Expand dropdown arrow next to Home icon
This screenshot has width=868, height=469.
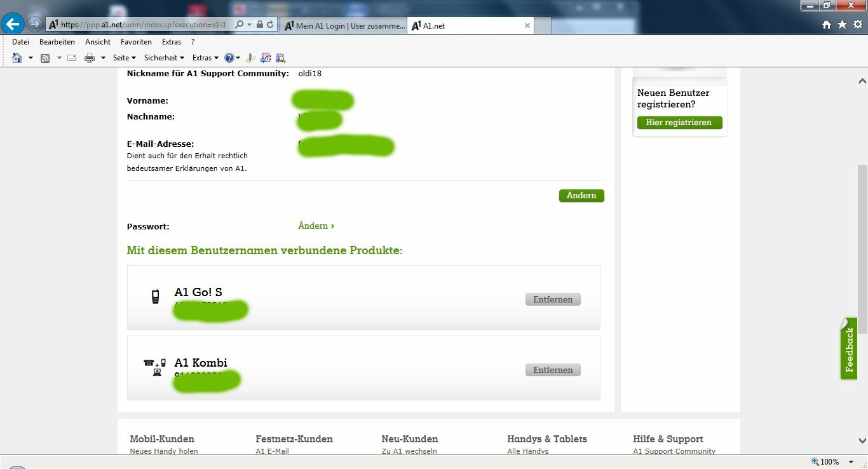(30, 58)
